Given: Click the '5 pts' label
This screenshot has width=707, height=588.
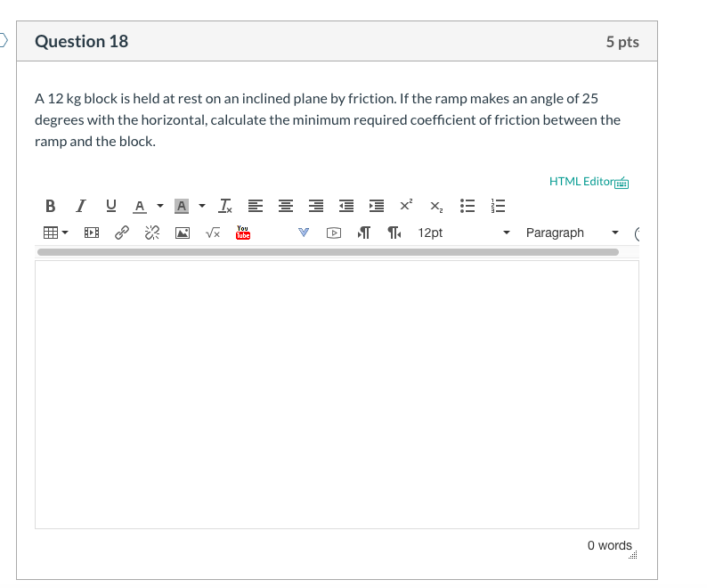Looking at the screenshot, I should click(x=622, y=42).
